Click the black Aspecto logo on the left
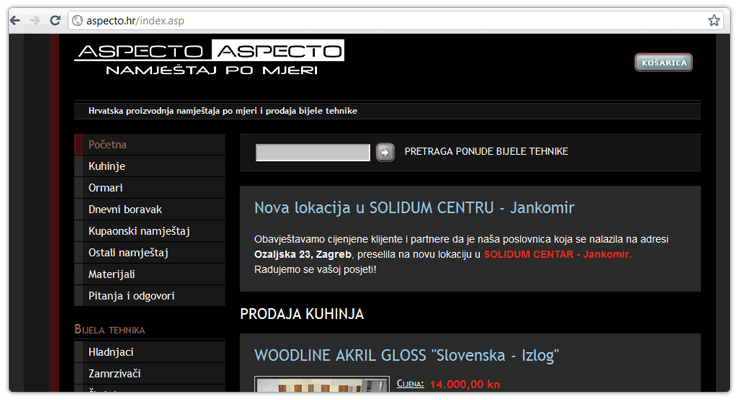The height and width of the screenshot is (400, 740). [x=142, y=50]
